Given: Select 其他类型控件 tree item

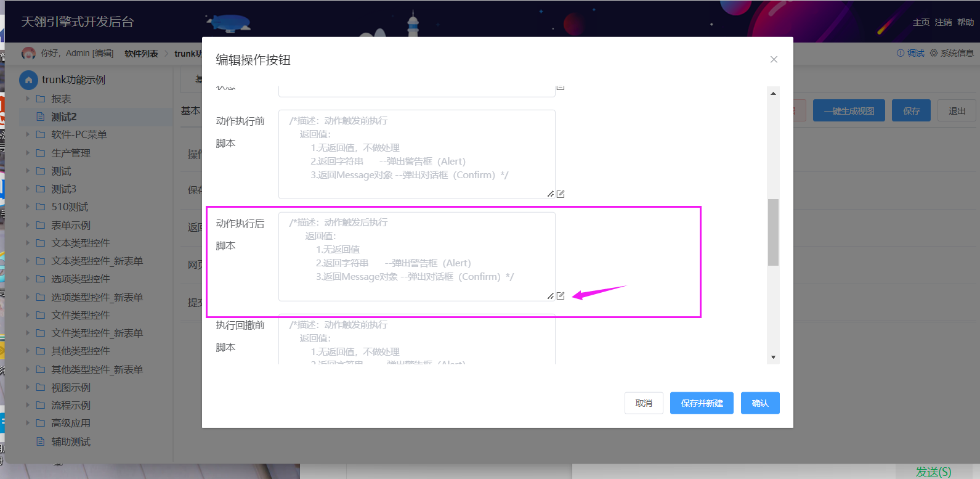Looking at the screenshot, I should (x=81, y=351).
